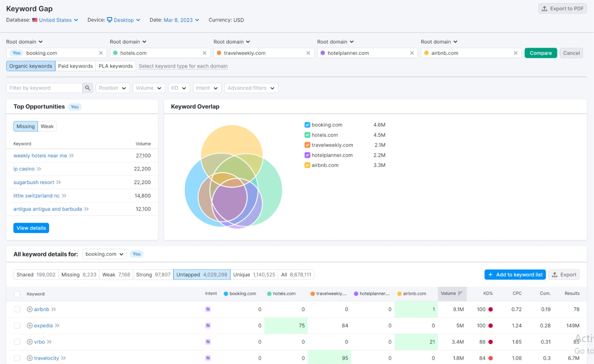The image size is (594, 364).
Task: Click Select keyword type for each domain link
Action: (x=183, y=66)
